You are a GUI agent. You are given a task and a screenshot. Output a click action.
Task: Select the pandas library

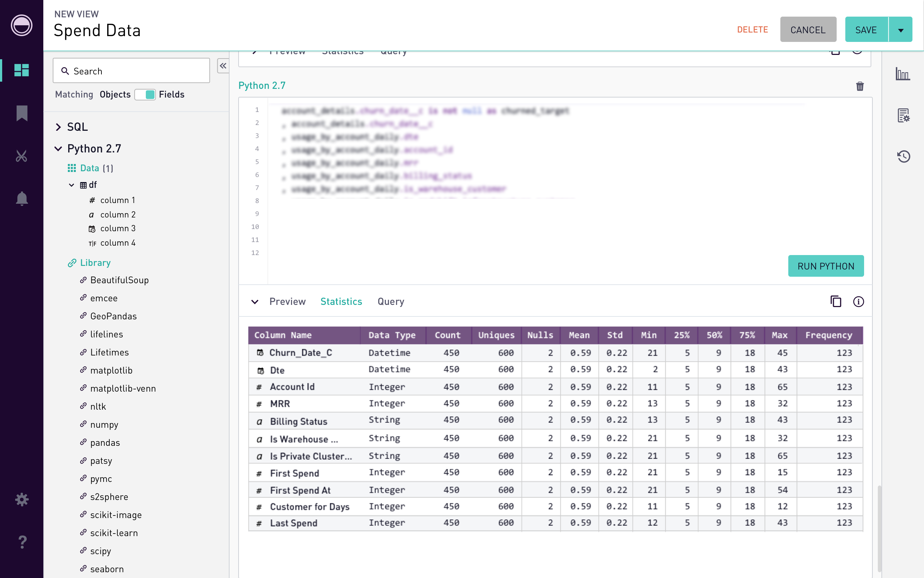(105, 443)
